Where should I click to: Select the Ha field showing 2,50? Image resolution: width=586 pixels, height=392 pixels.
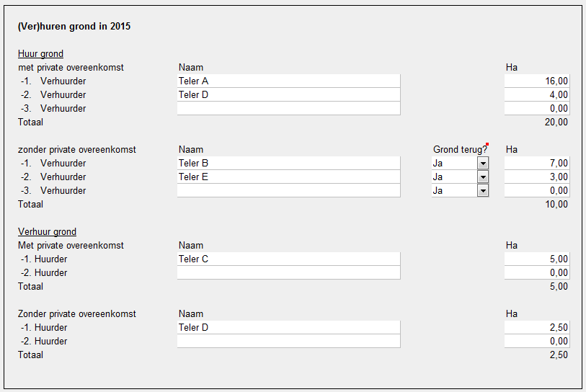click(536, 328)
